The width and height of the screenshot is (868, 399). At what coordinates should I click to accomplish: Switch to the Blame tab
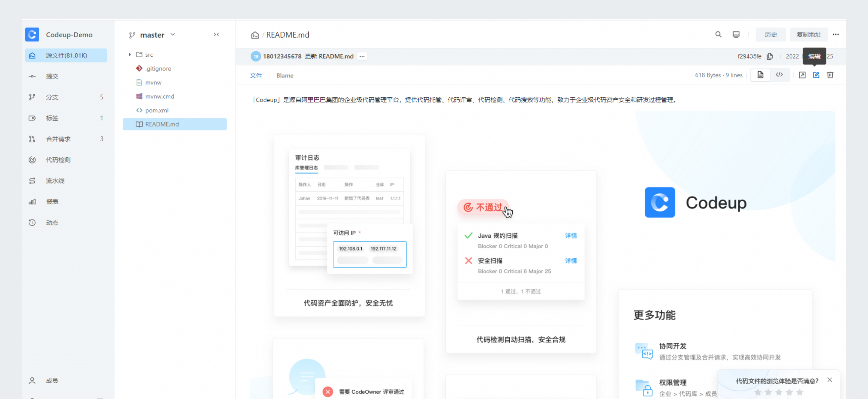pos(285,75)
